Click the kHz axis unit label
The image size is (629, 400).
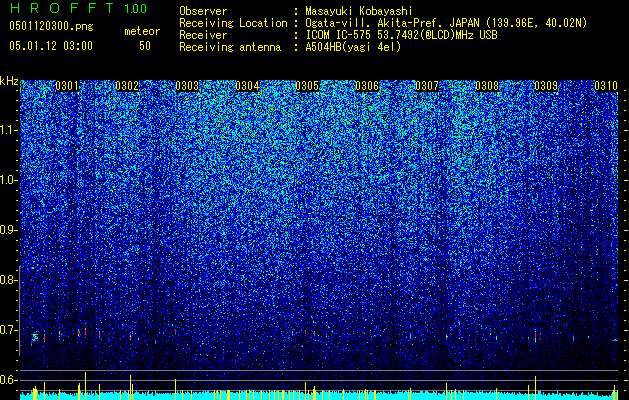pos(9,81)
